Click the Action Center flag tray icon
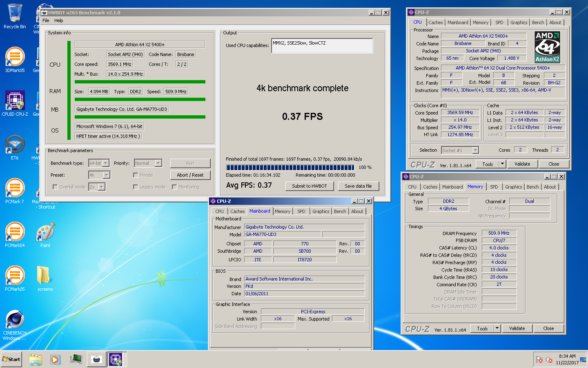Screen dimensions: 588x368 click(539, 360)
